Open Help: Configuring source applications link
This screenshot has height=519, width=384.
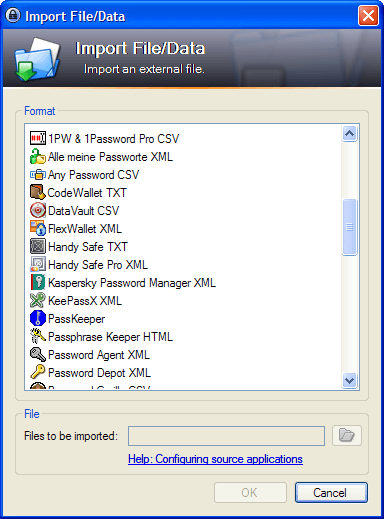coord(215,459)
